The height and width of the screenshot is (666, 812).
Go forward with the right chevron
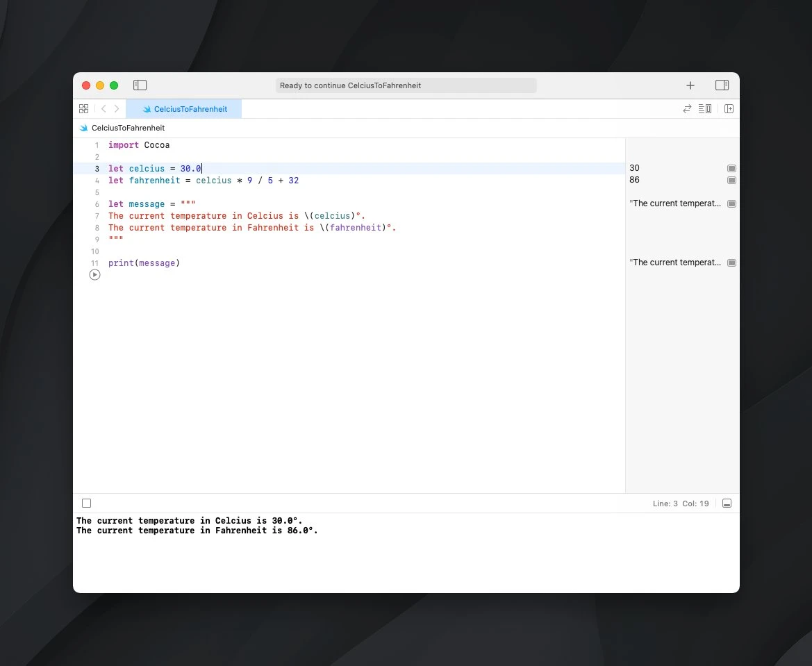point(117,109)
